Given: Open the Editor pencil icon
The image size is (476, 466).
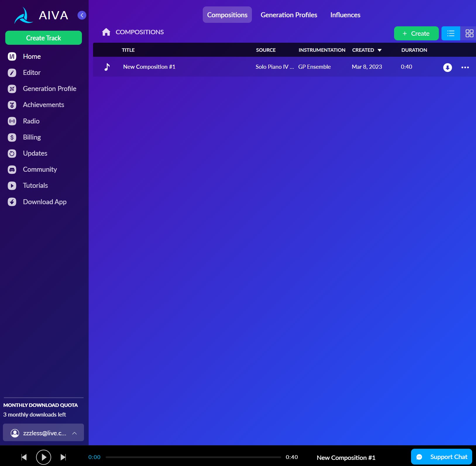Looking at the screenshot, I should click(12, 73).
